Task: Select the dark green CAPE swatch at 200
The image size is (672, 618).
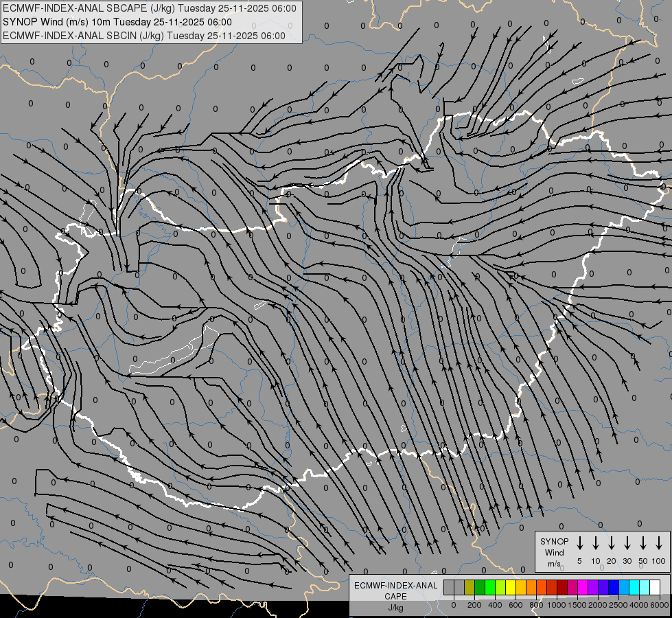Action: (480, 587)
